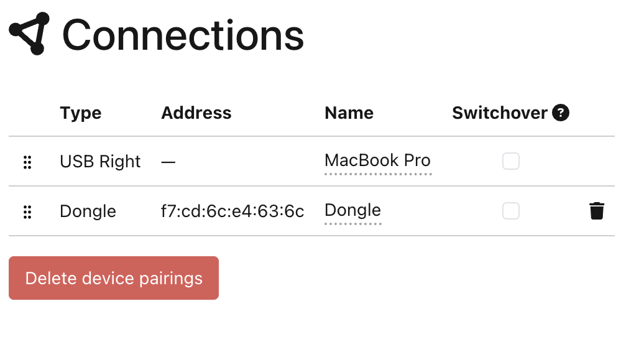Screen dimensions: 644x352
Task: Rename the Dongle entry in Name column
Action: click(352, 210)
